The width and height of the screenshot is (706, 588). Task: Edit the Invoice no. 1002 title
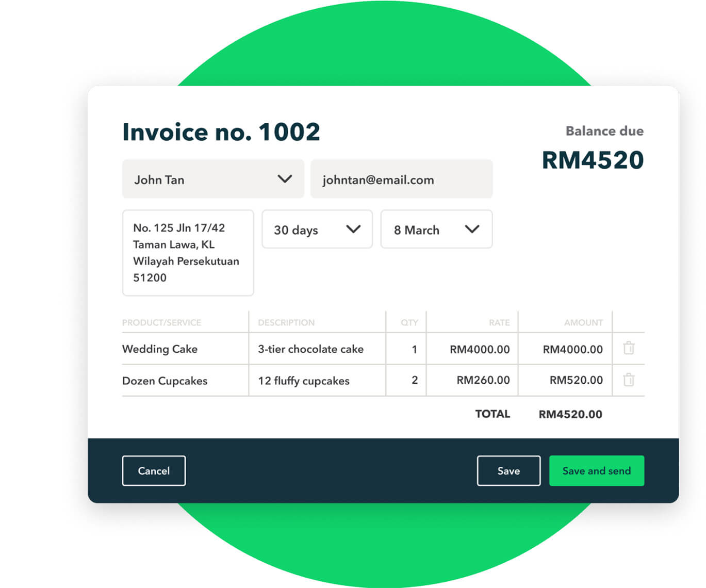(x=221, y=132)
